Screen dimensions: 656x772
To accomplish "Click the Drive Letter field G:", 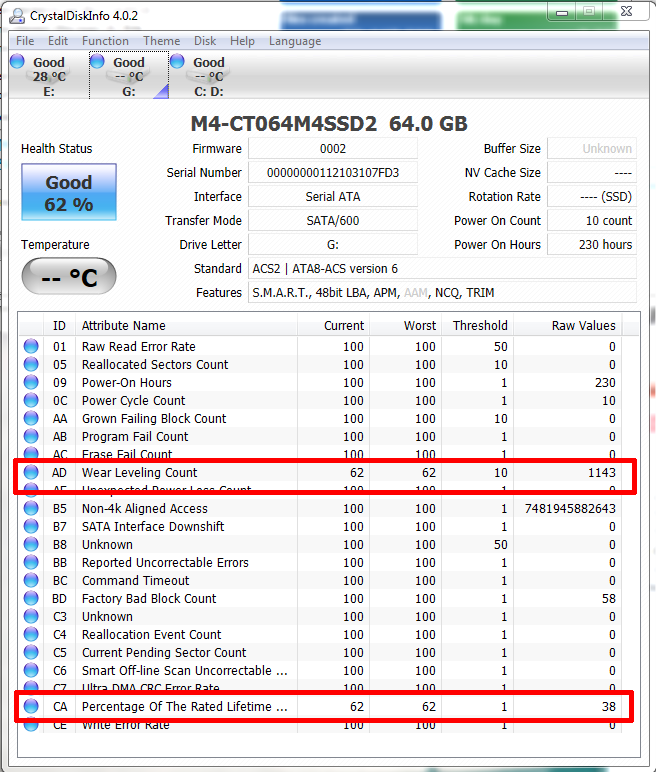I will (x=333, y=244).
